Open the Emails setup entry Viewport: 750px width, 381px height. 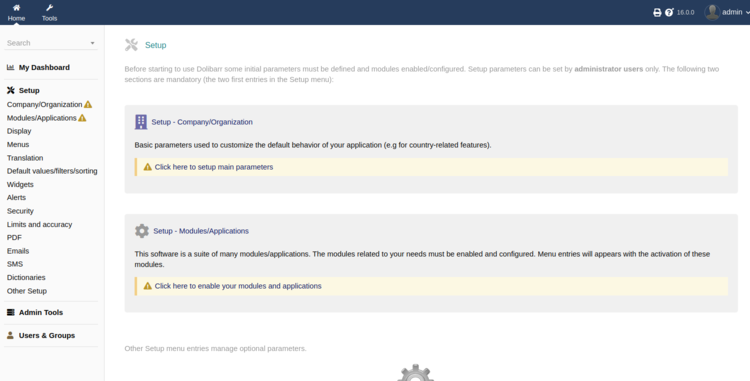click(x=18, y=250)
